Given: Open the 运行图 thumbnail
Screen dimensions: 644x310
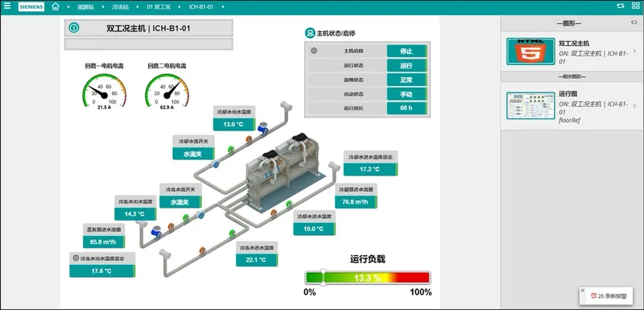Looking at the screenshot, I should (530, 105).
